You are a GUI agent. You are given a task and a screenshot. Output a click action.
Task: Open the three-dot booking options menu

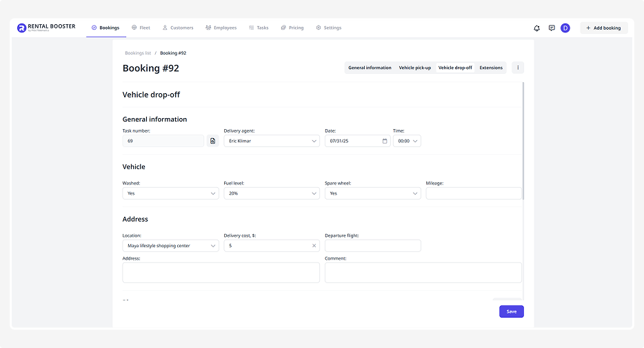point(519,68)
